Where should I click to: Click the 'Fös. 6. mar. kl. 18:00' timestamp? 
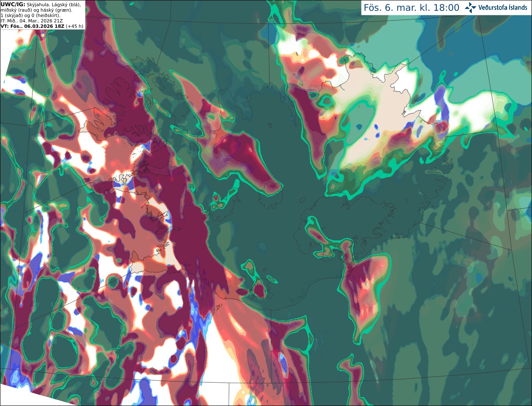tap(411, 8)
